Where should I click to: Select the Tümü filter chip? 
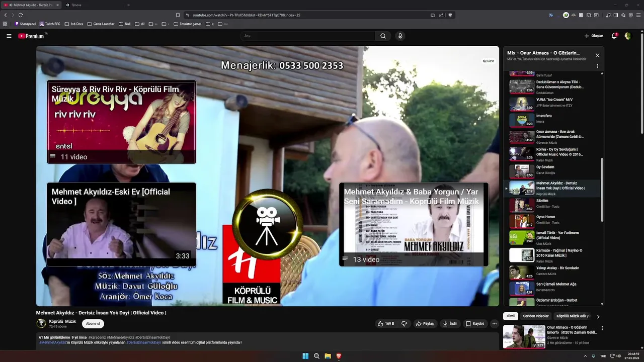[x=511, y=316]
